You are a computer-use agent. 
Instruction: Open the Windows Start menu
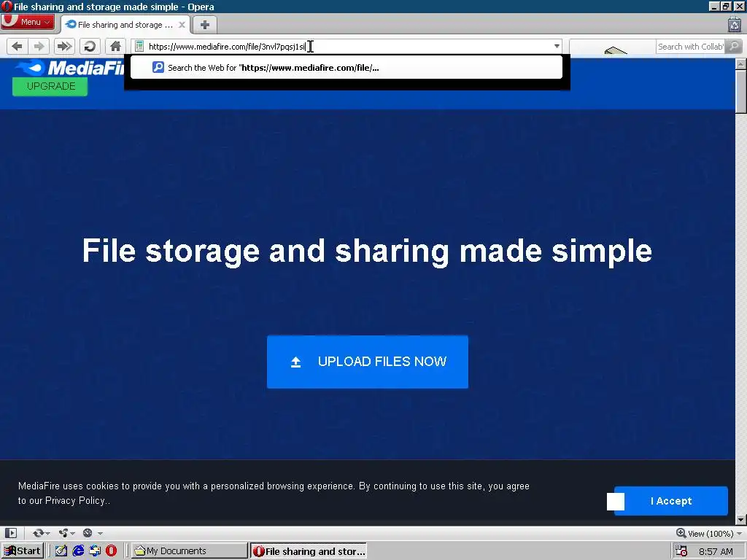[x=23, y=551]
